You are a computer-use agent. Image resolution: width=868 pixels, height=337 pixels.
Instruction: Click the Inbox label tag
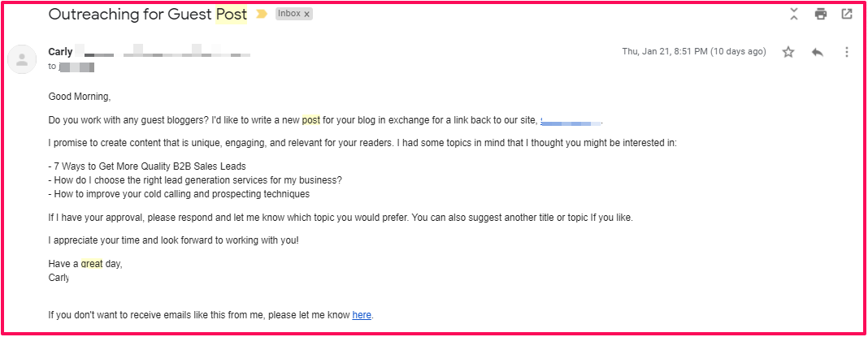[x=289, y=15]
